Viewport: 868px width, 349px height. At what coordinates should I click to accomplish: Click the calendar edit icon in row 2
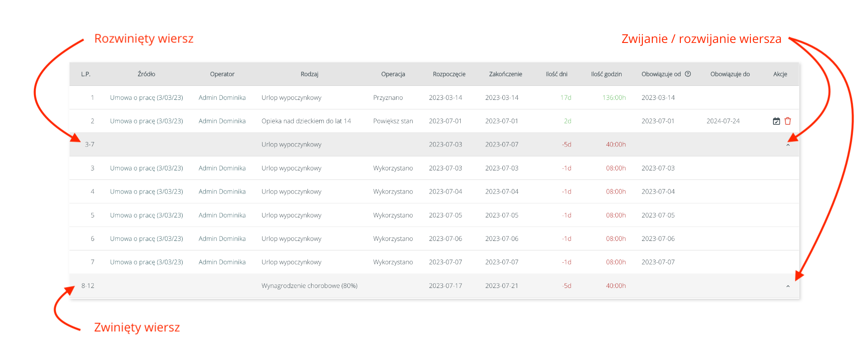776,121
